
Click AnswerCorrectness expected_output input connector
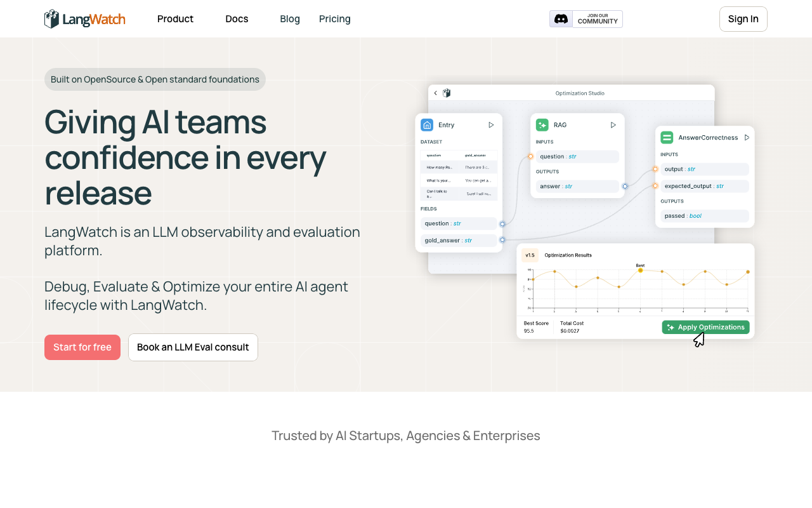click(x=655, y=186)
